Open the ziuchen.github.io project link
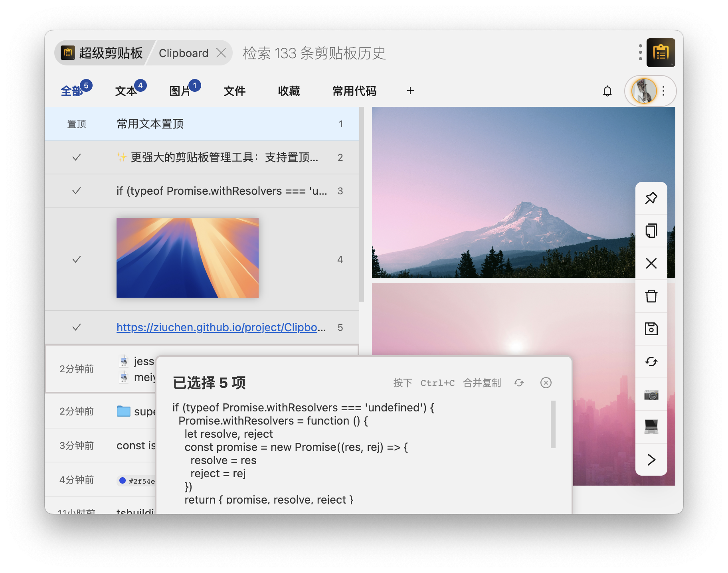728x573 pixels. (221, 327)
